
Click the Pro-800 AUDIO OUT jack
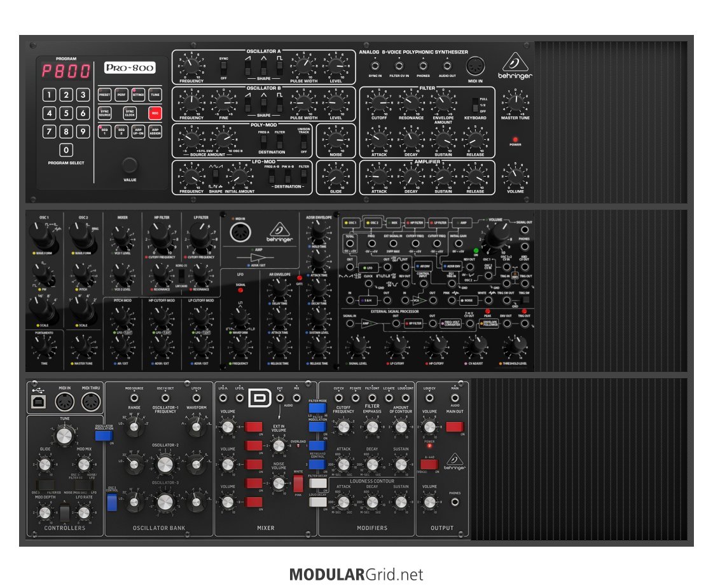[x=447, y=66]
